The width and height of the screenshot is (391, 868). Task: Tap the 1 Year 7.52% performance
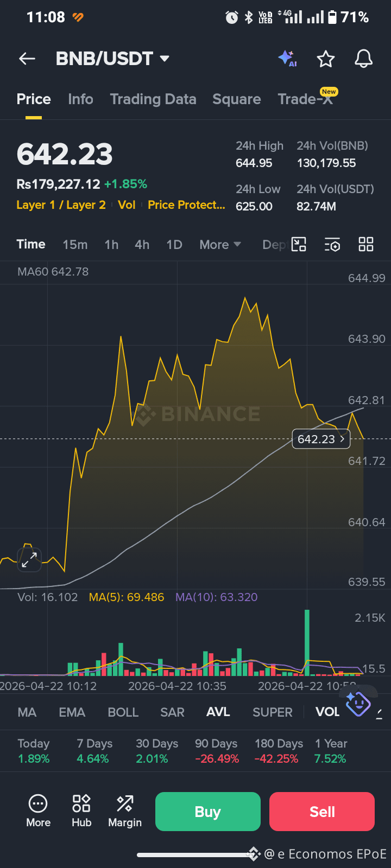(331, 751)
